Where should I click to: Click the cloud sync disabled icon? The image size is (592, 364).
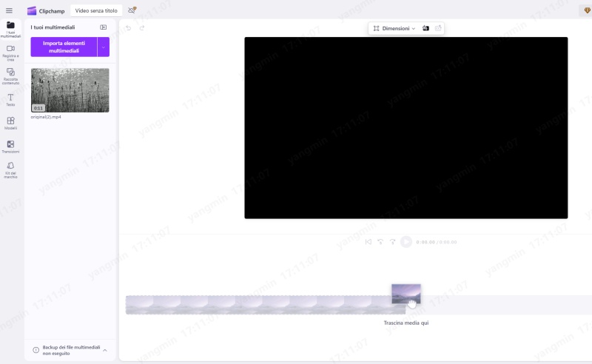click(x=132, y=10)
